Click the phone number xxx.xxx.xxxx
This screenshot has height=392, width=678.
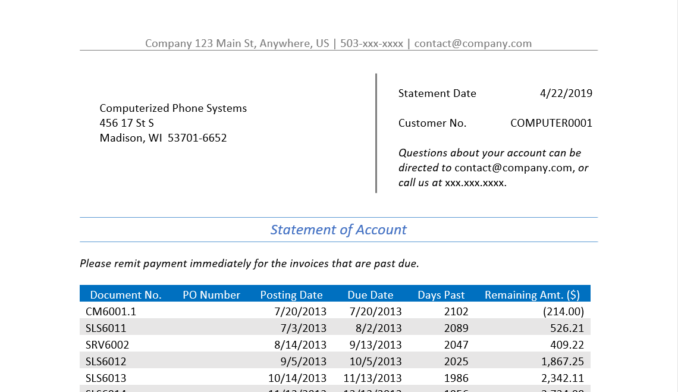point(476,183)
